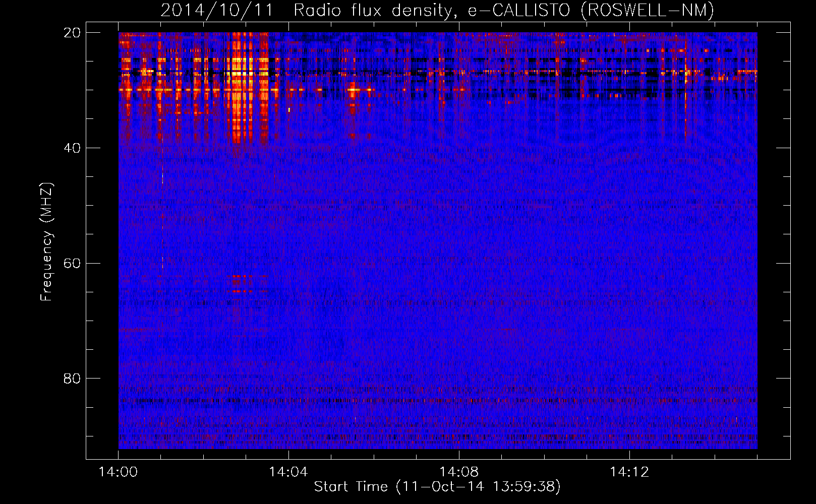The height and width of the screenshot is (504, 816).
Task: Click the 60 frequency tick label
Action: click(x=72, y=264)
